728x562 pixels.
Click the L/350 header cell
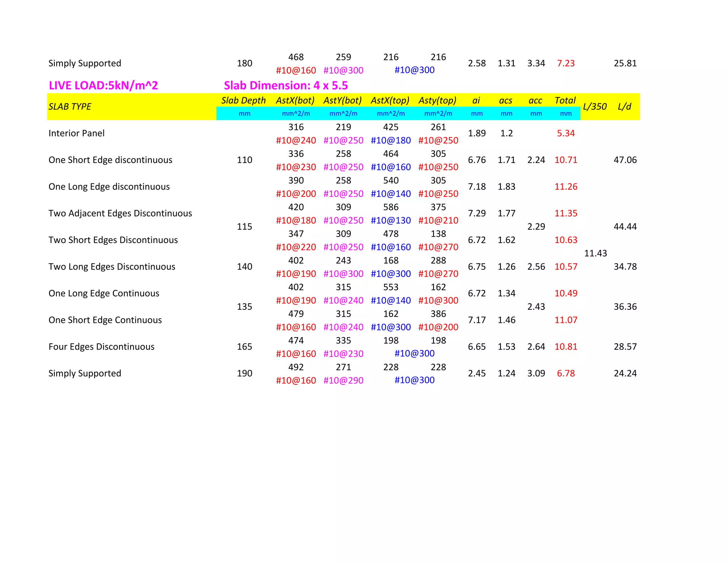click(595, 107)
